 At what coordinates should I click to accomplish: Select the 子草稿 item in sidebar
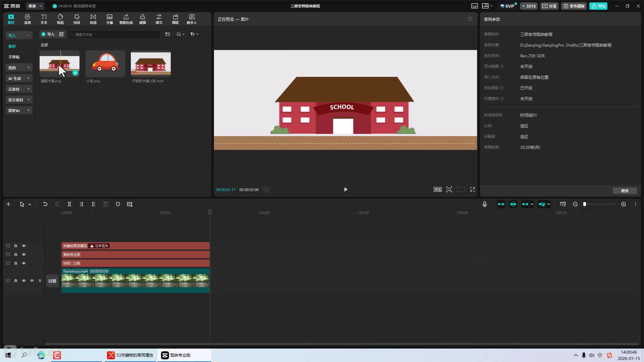click(x=14, y=57)
